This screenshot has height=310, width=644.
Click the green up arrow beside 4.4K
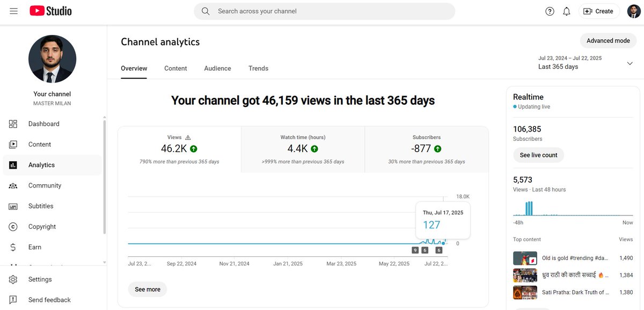[x=314, y=149]
